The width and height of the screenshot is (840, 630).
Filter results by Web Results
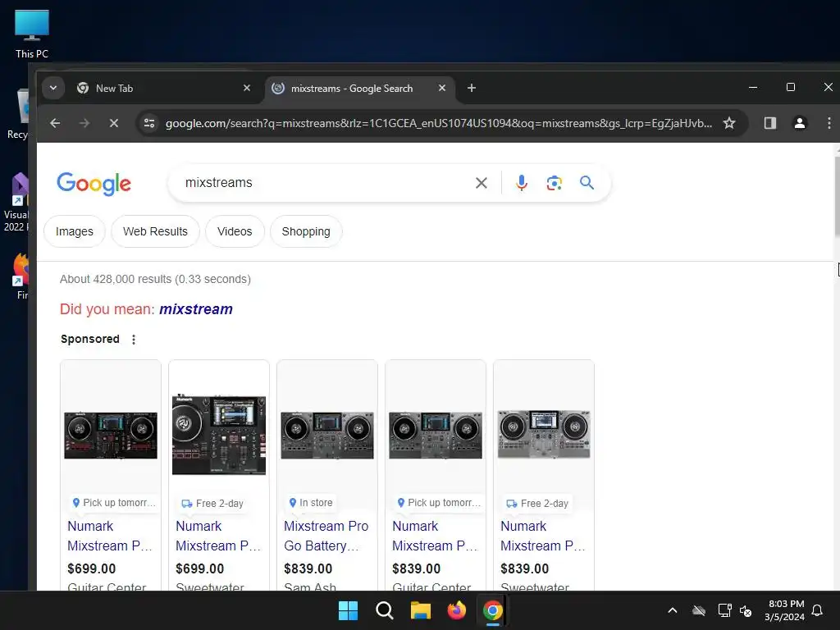[155, 231]
